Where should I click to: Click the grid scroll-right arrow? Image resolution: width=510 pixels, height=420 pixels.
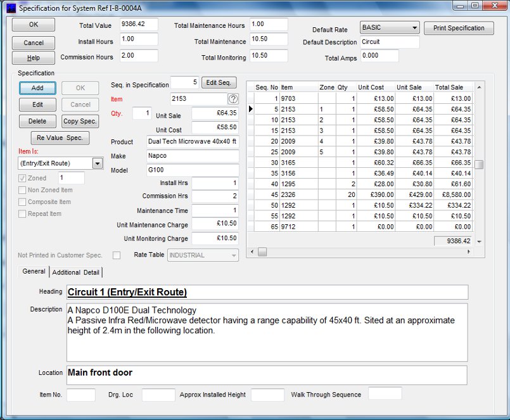469,252
